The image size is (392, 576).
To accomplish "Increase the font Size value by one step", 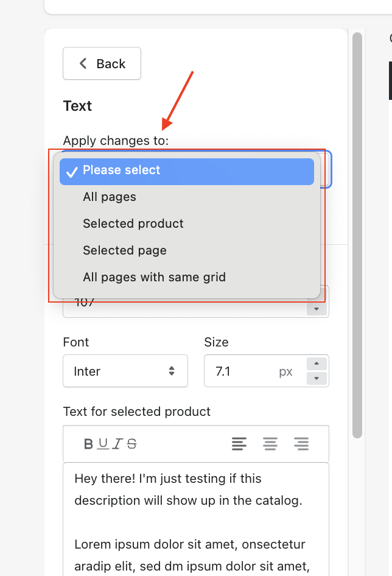I will pos(317,364).
